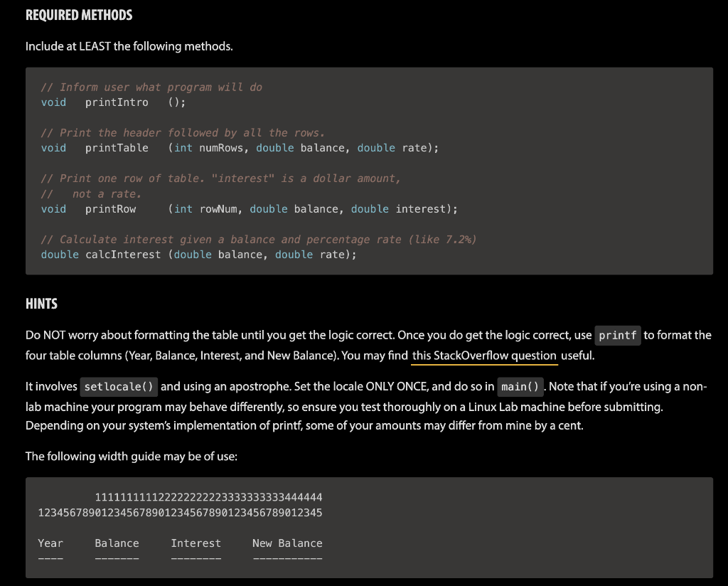Select the Inform user comment line
This screenshot has width=728, height=586.
pos(151,86)
